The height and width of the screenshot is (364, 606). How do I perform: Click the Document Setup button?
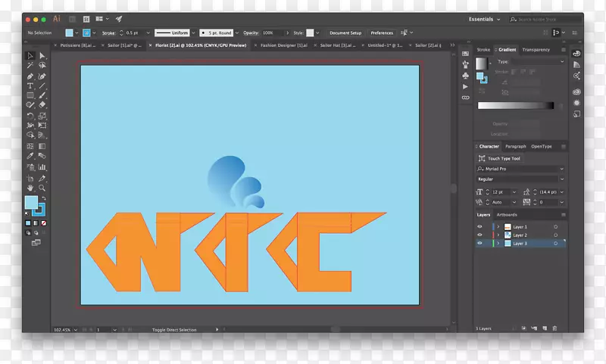[345, 33]
